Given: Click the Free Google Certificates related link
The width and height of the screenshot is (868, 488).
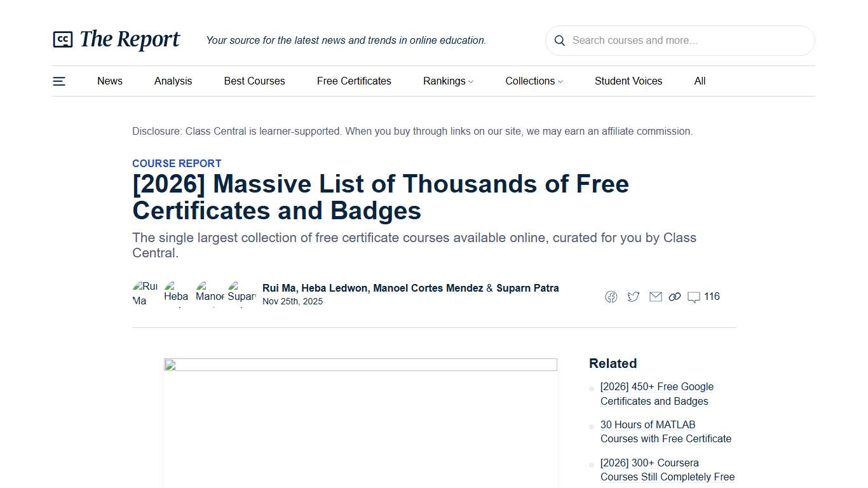Looking at the screenshot, I should [x=656, y=393].
